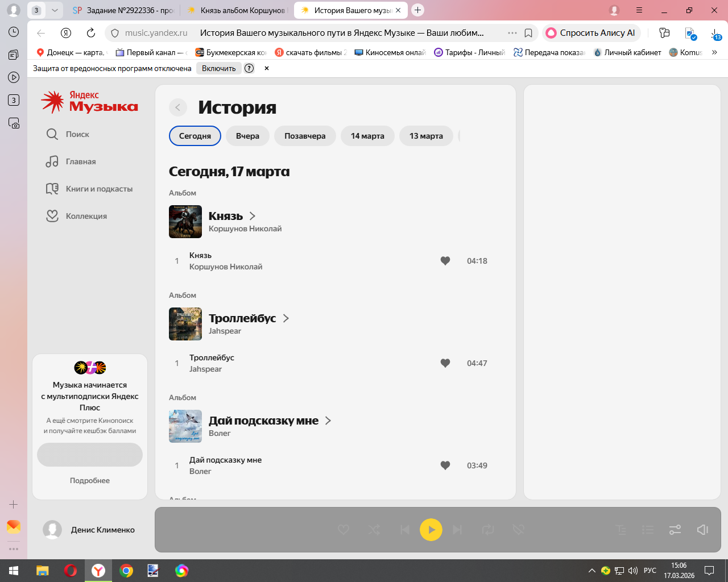Select the Вчера history filter
The image size is (728, 582).
pyautogui.click(x=247, y=136)
